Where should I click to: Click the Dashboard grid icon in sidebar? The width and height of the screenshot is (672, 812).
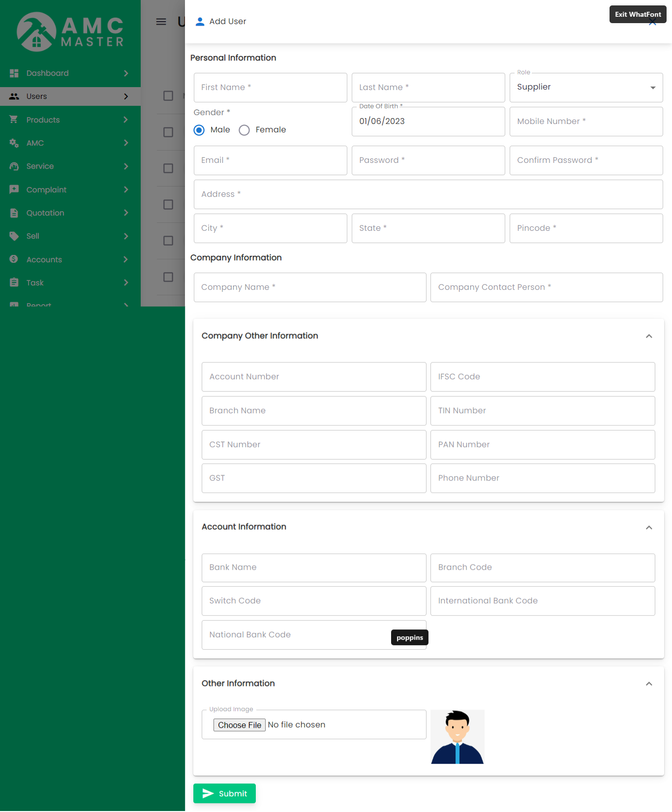pyautogui.click(x=14, y=73)
